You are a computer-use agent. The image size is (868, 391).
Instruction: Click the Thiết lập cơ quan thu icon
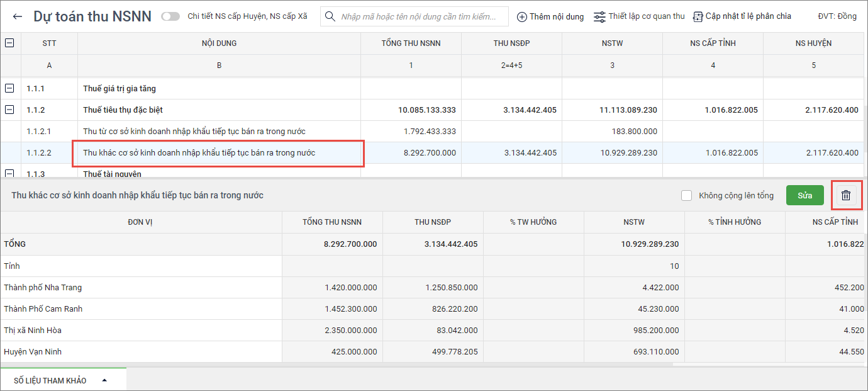600,17
